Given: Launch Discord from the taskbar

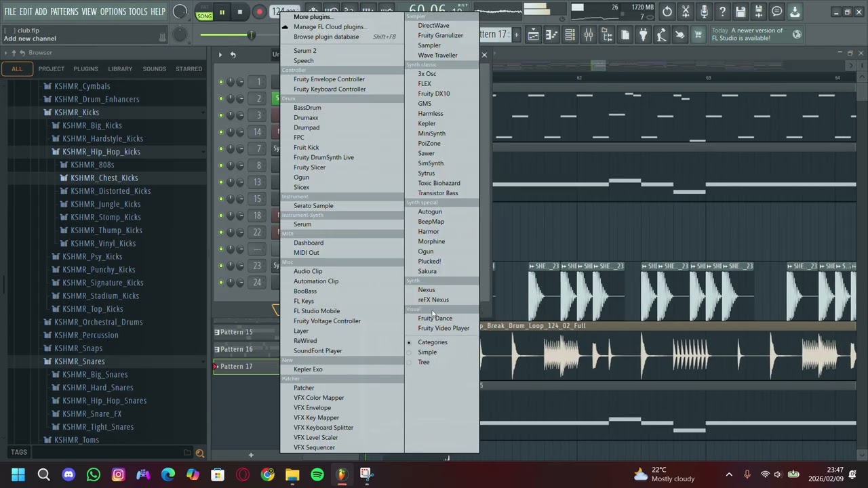Looking at the screenshot, I should click(68, 474).
